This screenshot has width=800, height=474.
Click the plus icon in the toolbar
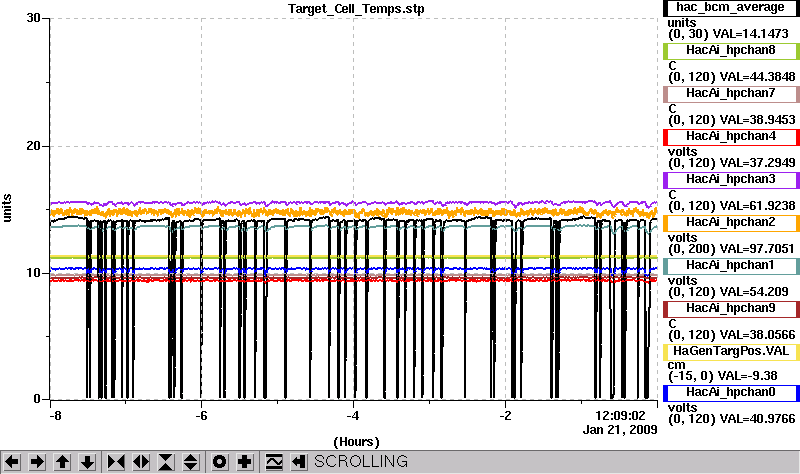(x=245, y=462)
